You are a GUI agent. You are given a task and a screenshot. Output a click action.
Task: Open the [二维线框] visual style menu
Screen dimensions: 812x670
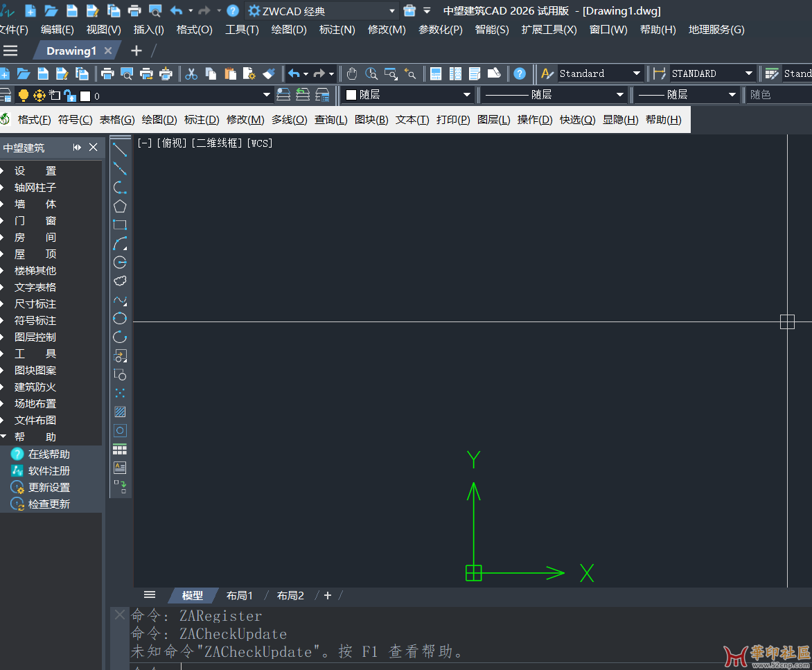tap(217, 143)
